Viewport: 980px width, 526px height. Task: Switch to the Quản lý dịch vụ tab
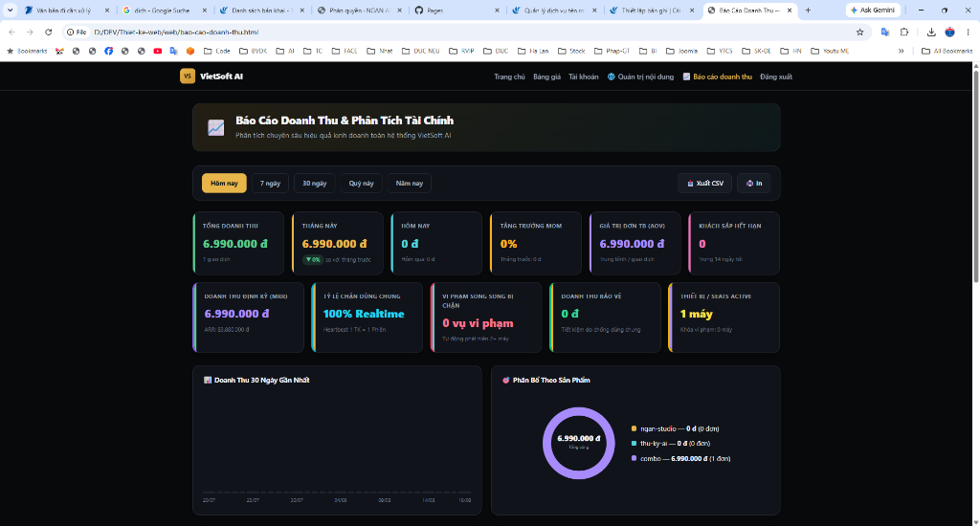click(553, 10)
